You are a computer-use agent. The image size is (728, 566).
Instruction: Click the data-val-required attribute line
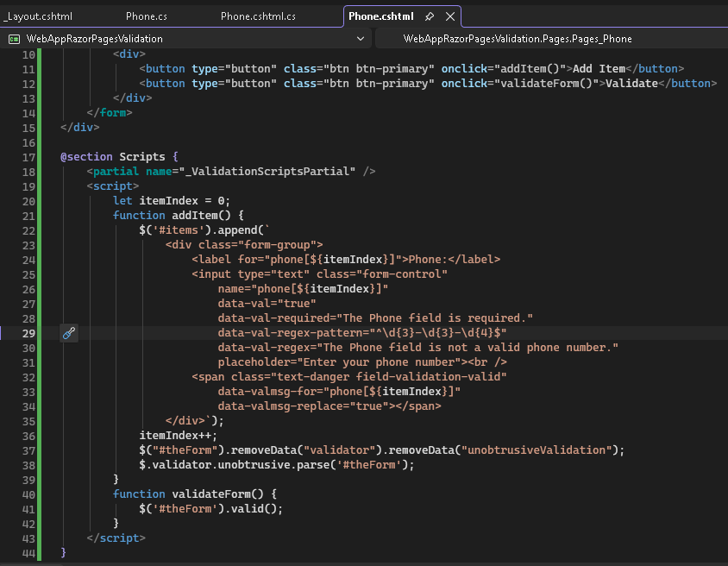tap(375, 318)
